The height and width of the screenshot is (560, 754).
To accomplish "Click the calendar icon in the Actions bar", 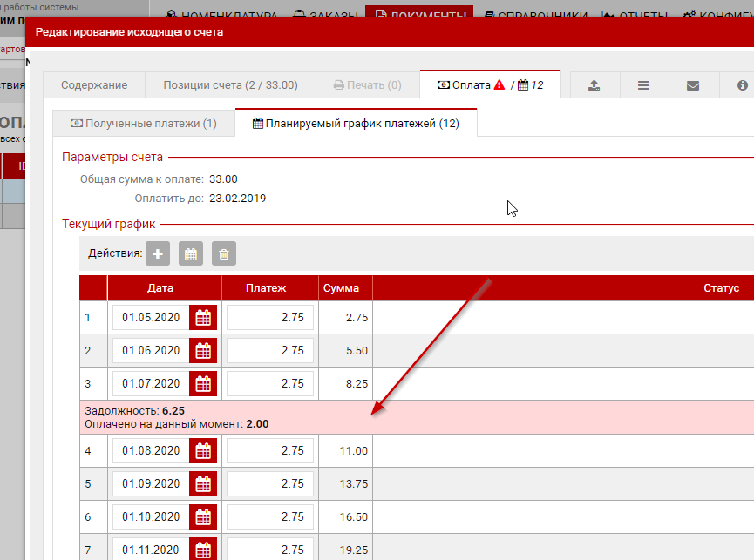I will (x=191, y=254).
